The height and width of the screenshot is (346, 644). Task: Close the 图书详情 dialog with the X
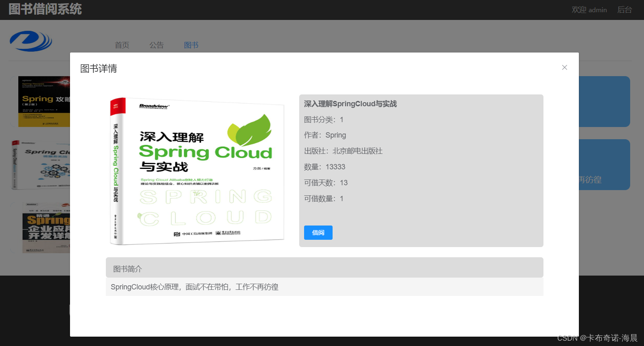tap(564, 68)
